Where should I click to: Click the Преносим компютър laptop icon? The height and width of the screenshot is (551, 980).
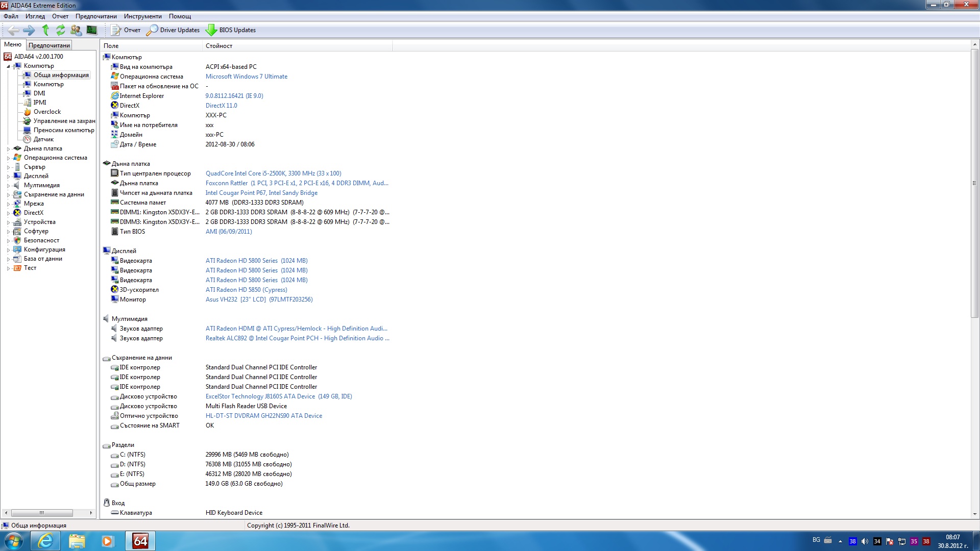pos(27,130)
